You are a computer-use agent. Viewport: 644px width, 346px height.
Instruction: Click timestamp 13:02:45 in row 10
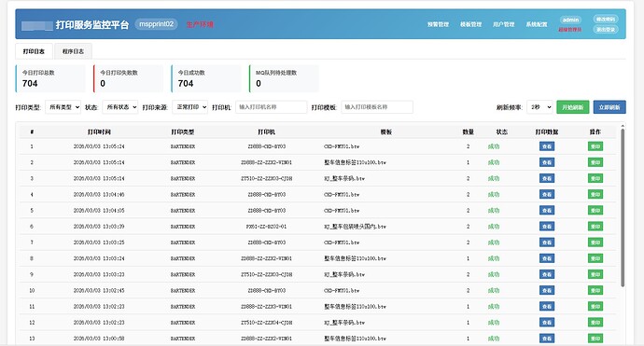99,291
